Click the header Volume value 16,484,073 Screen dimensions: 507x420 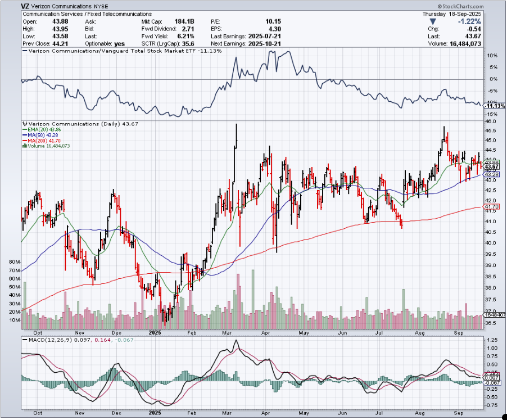[x=465, y=44]
